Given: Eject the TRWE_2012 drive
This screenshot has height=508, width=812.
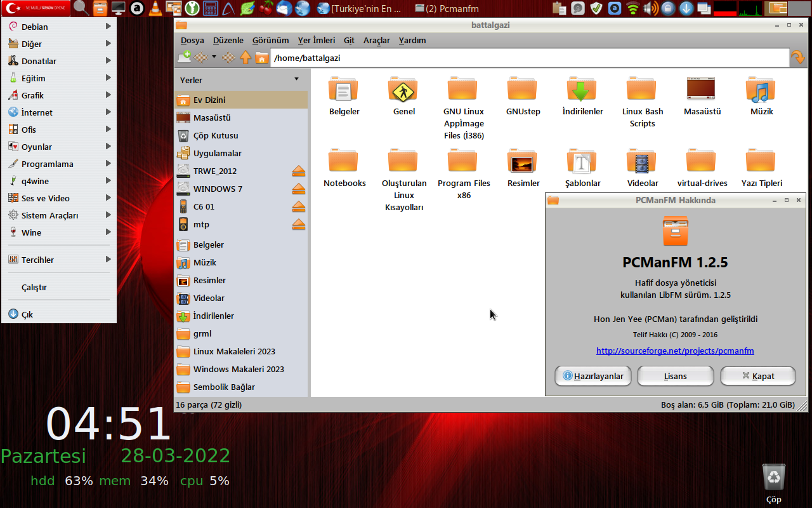Looking at the screenshot, I should pyautogui.click(x=299, y=171).
